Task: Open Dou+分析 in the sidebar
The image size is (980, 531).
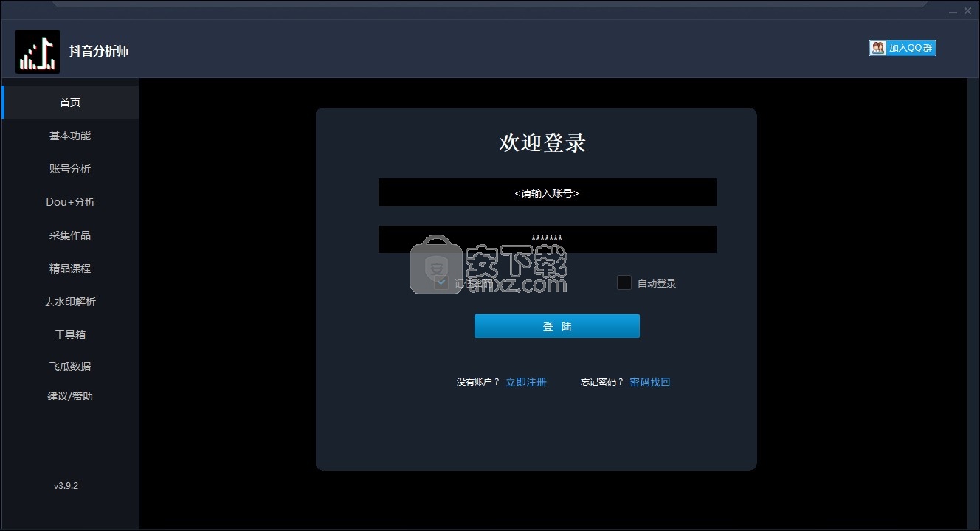Action: 70,202
